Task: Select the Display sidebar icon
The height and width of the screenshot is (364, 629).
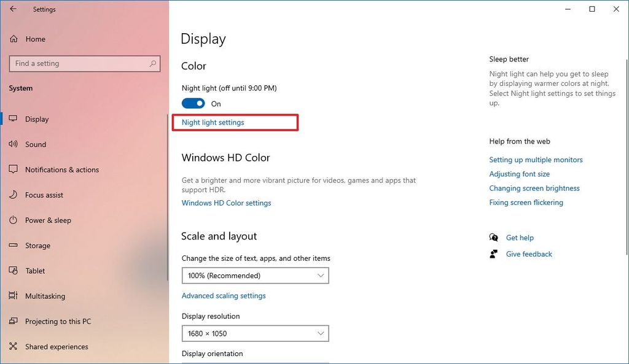Action: (x=13, y=119)
